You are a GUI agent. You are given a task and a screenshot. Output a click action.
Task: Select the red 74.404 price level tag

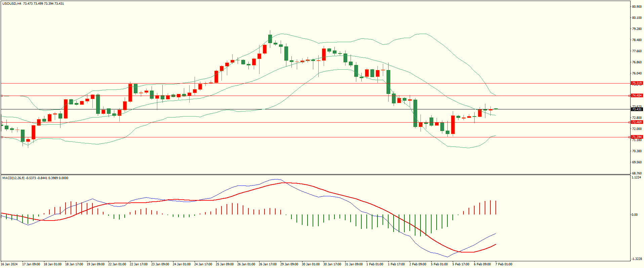[x=637, y=96]
